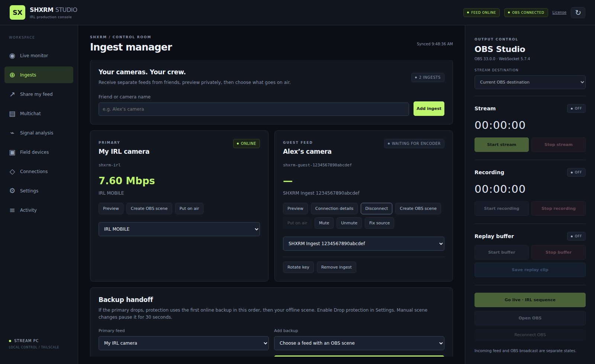Click the Field devices icon
Image resolution: width=595 pixels, height=364 pixels.
(x=12, y=152)
